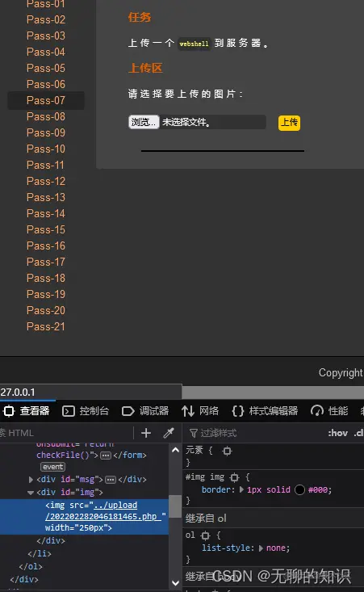Click the plus icon to create new node
The width and height of the screenshot is (364, 592).
click(x=146, y=433)
